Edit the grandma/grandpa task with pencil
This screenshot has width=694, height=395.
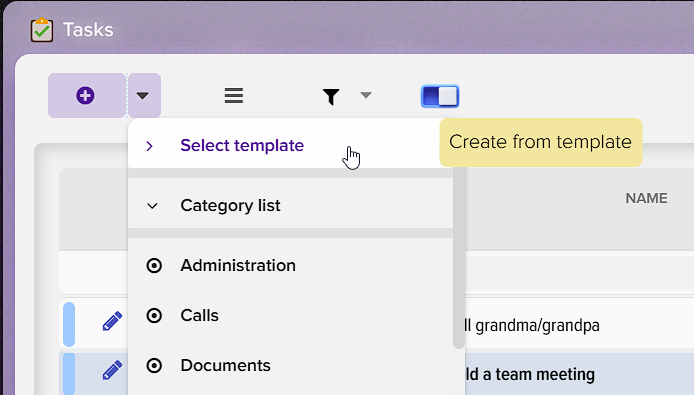pyautogui.click(x=112, y=321)
